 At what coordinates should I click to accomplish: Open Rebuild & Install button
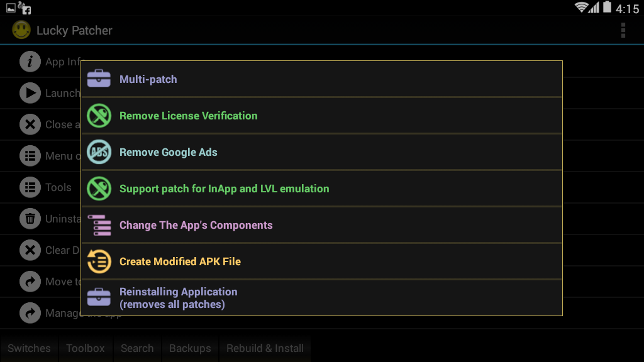265,348
